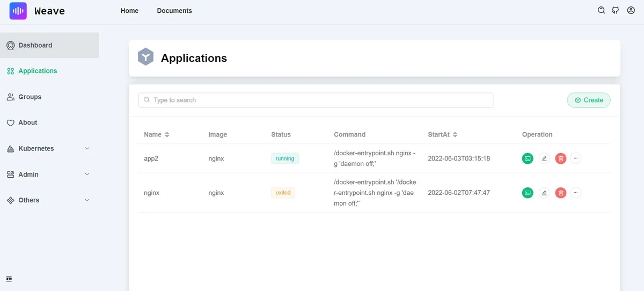Edit the nginx application row
Viewport: 644px width, 291px height.
544,193
